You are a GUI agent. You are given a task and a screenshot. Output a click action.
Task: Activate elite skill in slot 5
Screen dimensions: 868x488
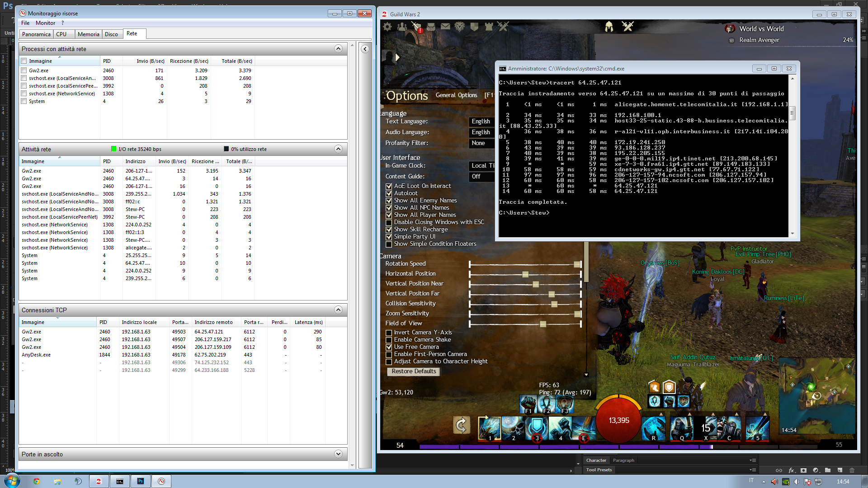pos(757,428)
